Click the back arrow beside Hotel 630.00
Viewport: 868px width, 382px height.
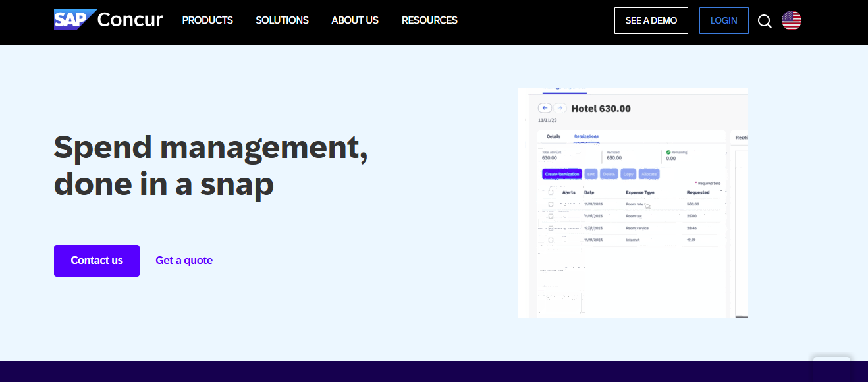click(x=545, y=107)
